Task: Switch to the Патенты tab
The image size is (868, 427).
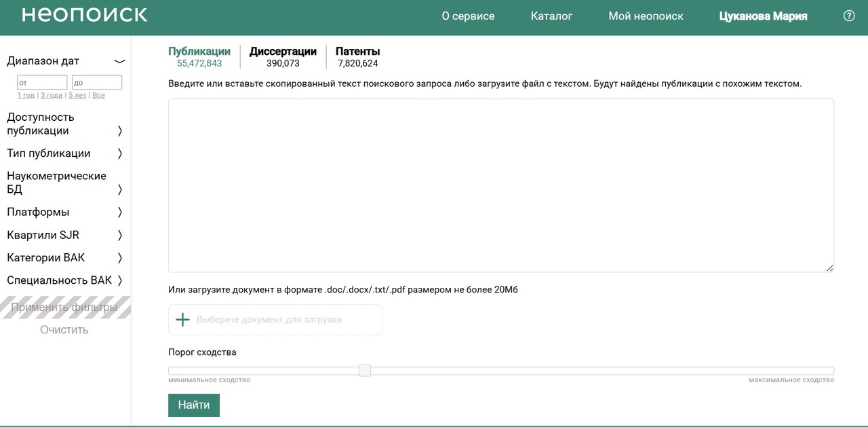Action: pos(357,57)
